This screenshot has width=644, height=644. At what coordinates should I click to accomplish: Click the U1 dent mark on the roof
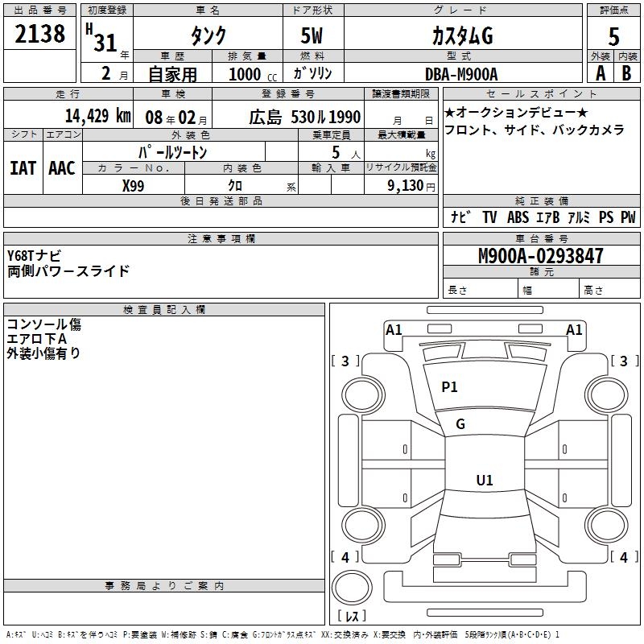point(484,481)
